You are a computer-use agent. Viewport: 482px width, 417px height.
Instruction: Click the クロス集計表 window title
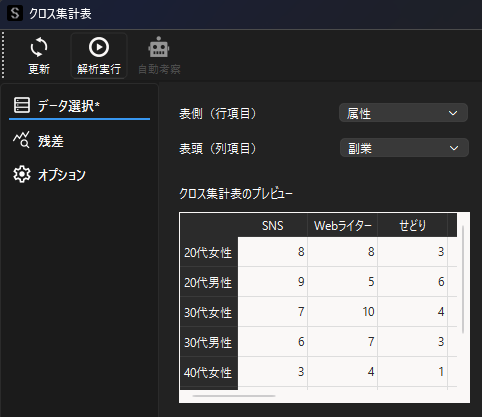tap(60, 14)
